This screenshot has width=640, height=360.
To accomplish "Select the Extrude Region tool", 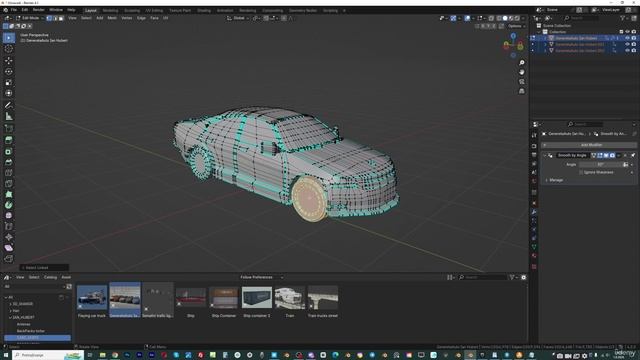I will [x=9, y=140].
